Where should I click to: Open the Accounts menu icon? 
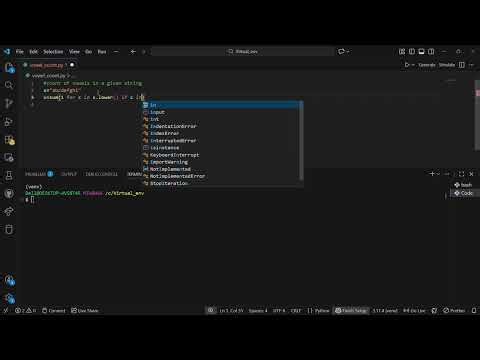(x=9, y=280)
